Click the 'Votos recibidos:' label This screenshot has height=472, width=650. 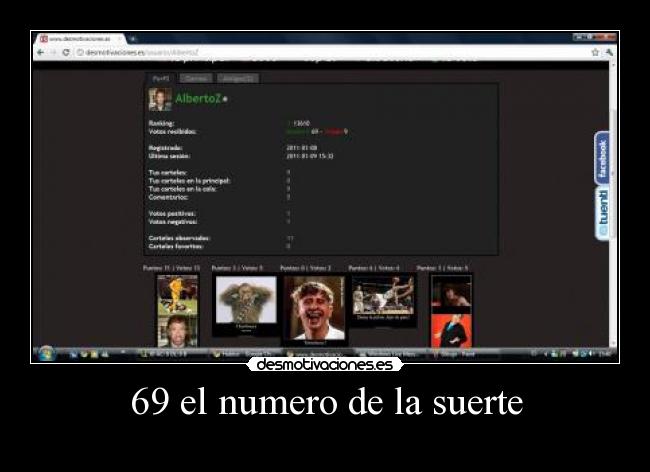[172, 132]
